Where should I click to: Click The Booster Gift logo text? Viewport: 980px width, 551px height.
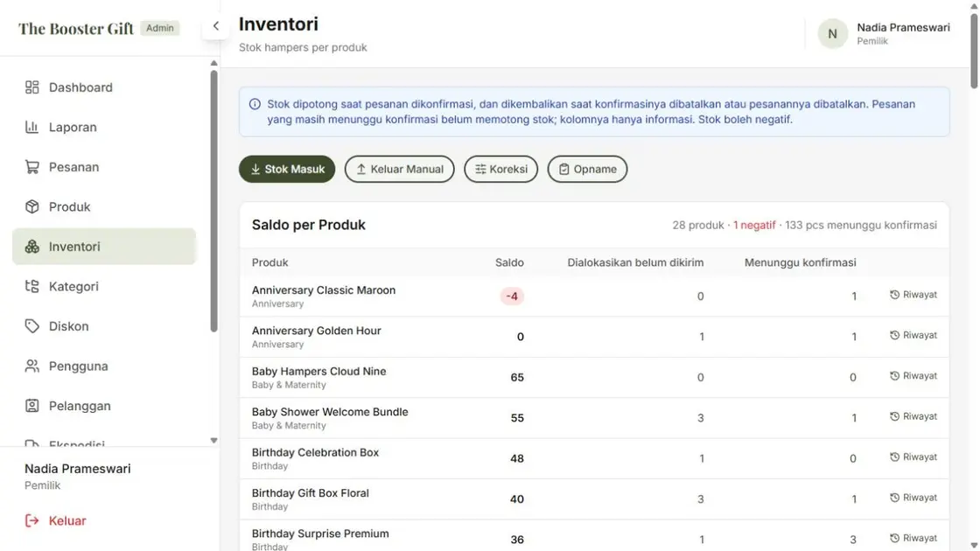76,29
